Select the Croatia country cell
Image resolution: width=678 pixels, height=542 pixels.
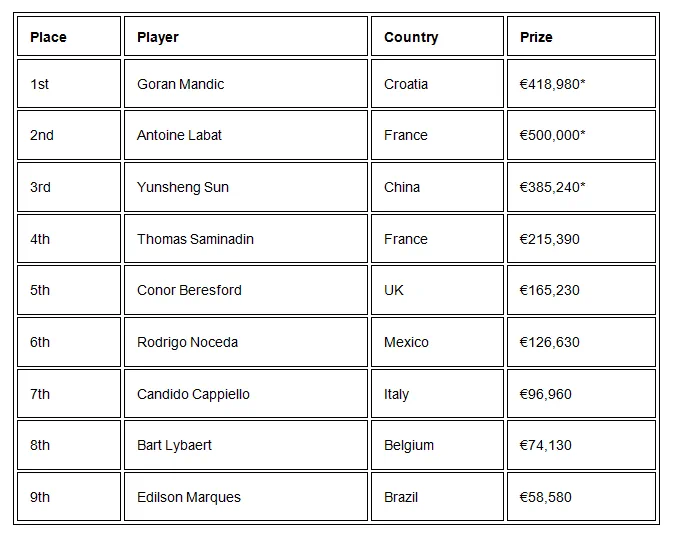tap(406, 84)
